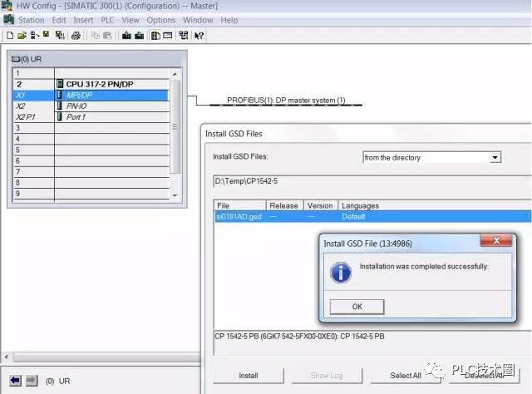Click the (0) UR rack title bar
Image resolution: width=532 pixels, height=394 pixels.
tap(97, 59)
